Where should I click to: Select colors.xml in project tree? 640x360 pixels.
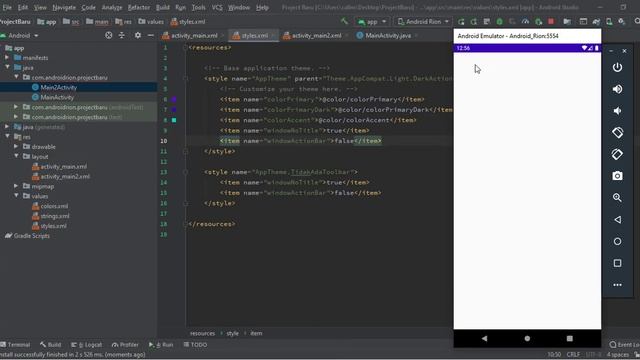tap(54, 206)
